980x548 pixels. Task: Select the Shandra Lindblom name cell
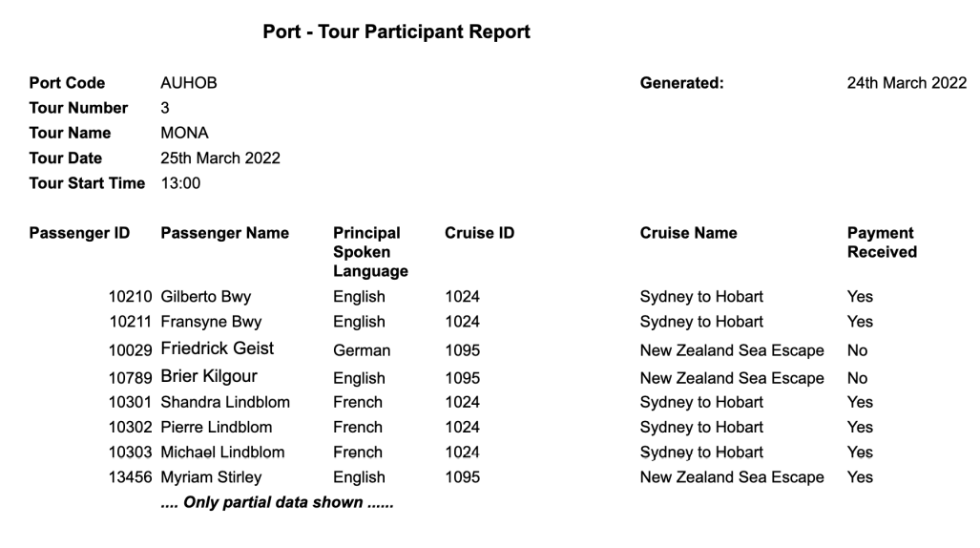(x=225, y=402)
